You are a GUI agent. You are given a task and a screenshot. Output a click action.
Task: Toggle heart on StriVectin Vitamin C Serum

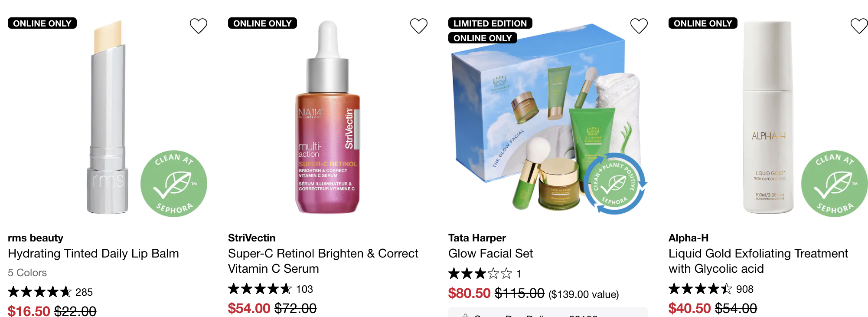point(419,26)
